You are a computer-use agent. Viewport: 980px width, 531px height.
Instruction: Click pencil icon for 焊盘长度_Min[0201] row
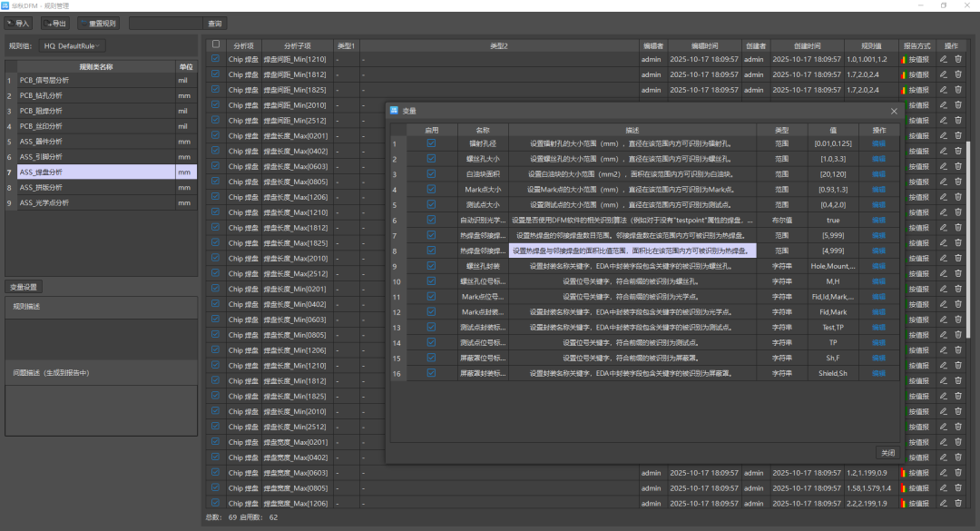pyautogui.click(x=943, y=289)
